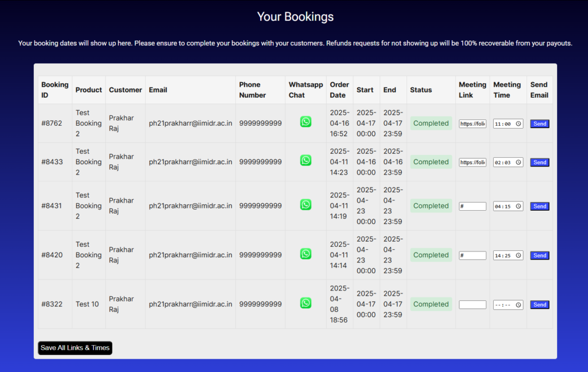This screenshot has width=588, height=372.
Task: Focus meeting link field for booking #8433
Action: click(x=473, y=162)
